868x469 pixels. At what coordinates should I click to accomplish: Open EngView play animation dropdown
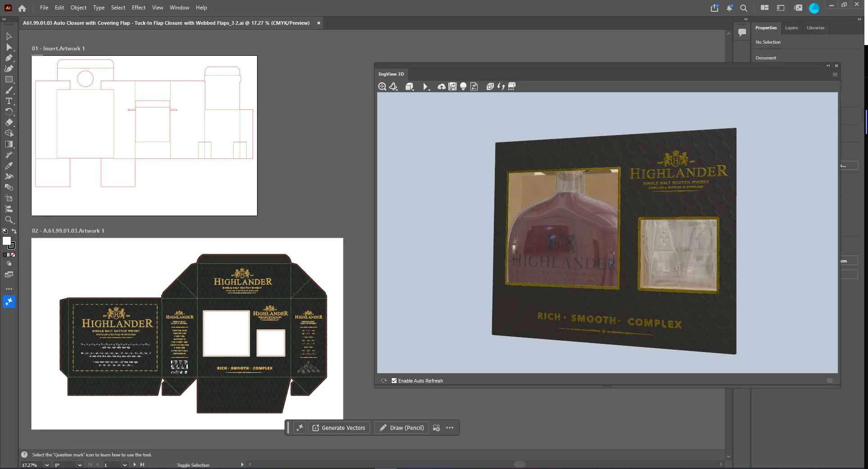(x=426, y=86)
